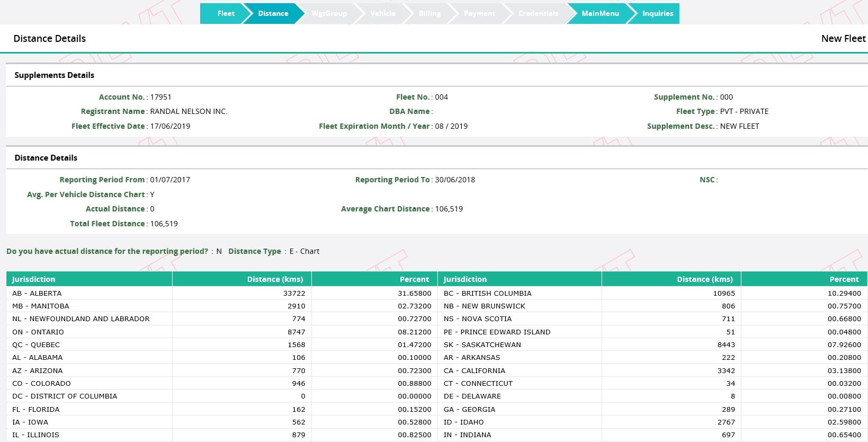
Task: Click the right Distance (kms) column header
Action: pos(672,279)
